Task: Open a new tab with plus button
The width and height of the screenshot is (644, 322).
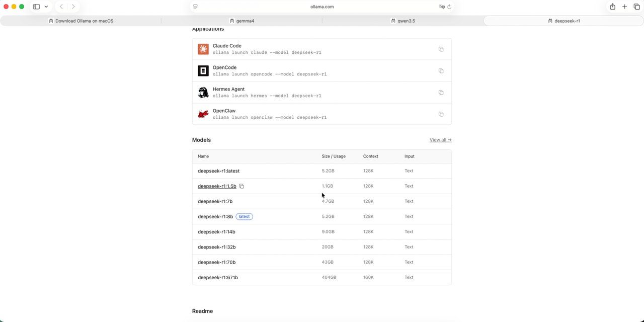Action: (624, 7)
